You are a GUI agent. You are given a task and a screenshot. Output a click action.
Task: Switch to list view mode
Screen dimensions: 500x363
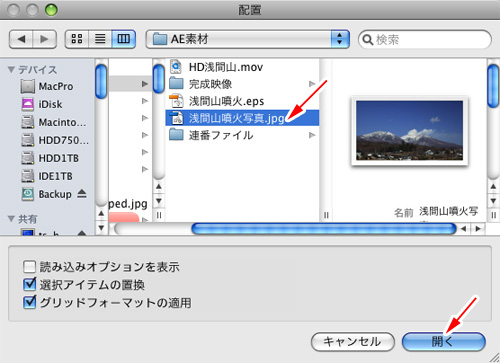[x=100, y=39]
